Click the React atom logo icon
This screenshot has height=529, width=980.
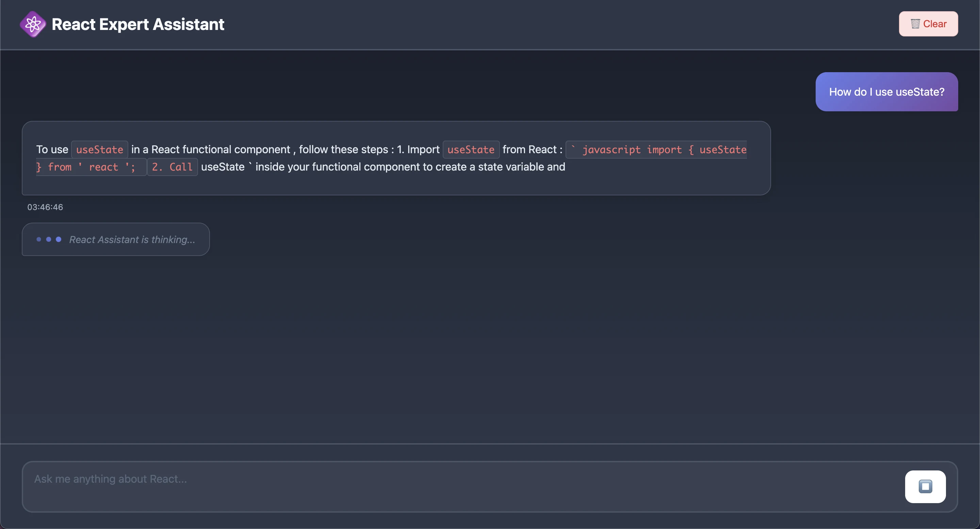(33, 25)
